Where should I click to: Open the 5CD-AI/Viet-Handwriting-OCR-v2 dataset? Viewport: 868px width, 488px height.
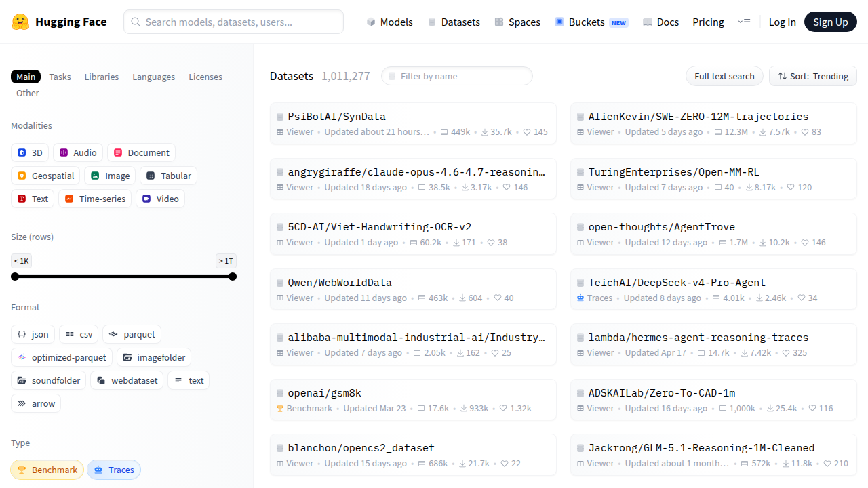click(x=413, y=234)
